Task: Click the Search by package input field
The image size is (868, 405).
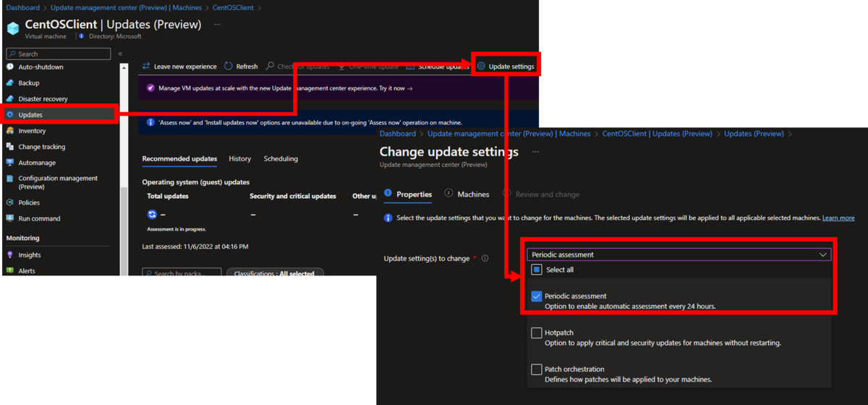Action: (182, 273)
